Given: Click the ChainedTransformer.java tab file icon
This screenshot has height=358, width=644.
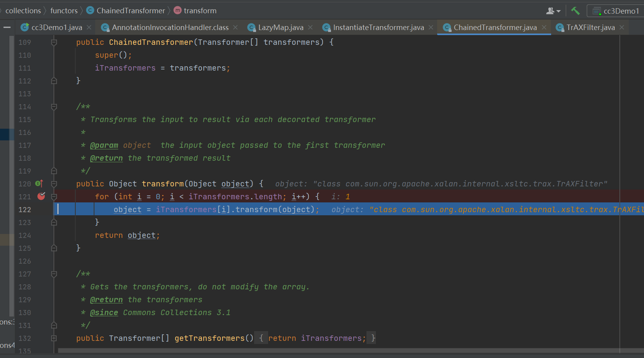Looking at the screenshot, I should 447,27.
